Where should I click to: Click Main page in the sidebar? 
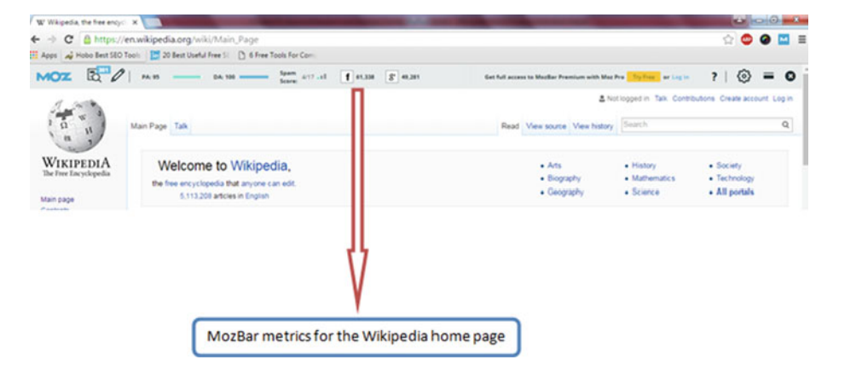click(x=58, y=200)
